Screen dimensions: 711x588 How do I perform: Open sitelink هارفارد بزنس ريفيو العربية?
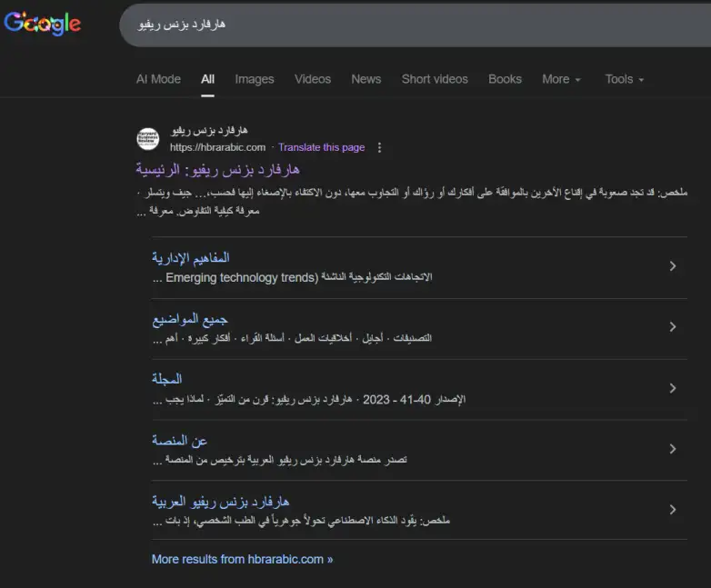pyautogui.click(x=220, y=502)
